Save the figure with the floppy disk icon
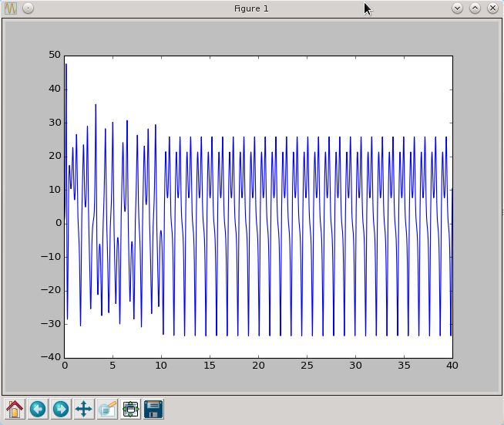The height and width of the screenshot is (425, 504). [153, 409]
